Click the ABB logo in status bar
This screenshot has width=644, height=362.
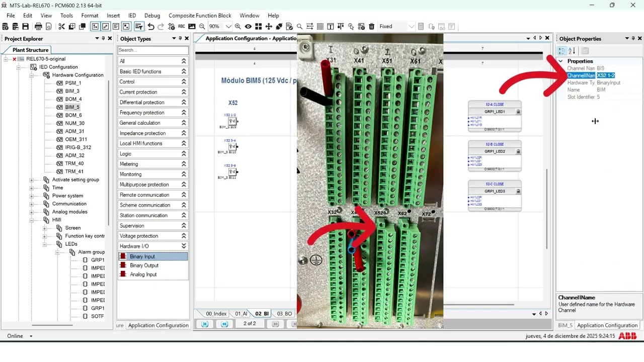[627, 336]
